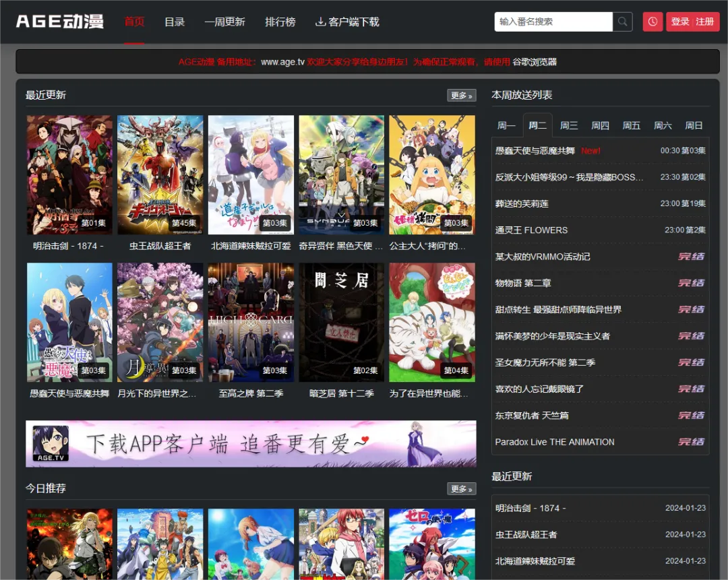Open the 目录 navigation item
Image resolution: width=728 pixels, height=580 pixels.
[x=175, y=22]
